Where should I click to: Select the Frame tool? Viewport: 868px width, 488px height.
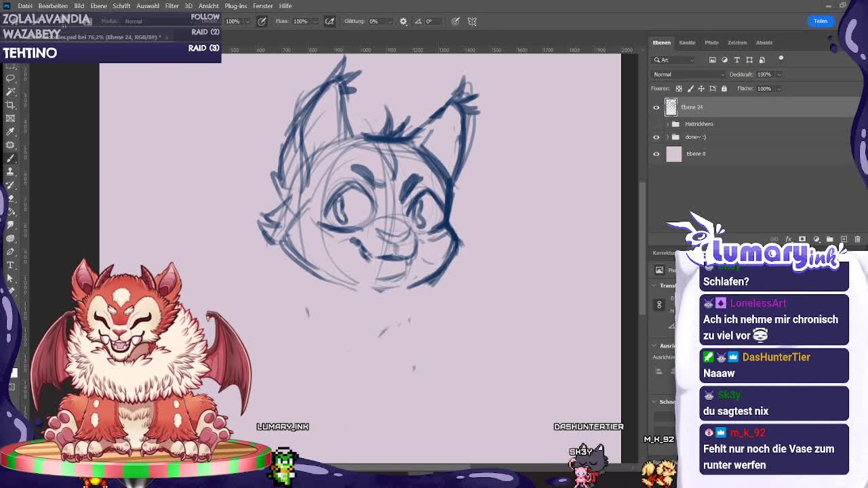[x=10, y=118]
